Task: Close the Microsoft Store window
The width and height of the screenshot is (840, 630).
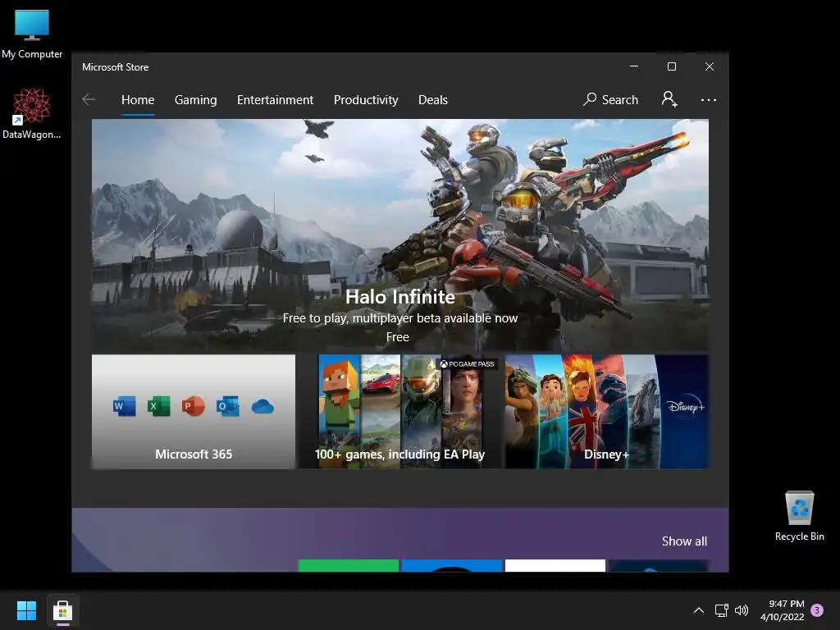Action: click(x=710, y=66)
